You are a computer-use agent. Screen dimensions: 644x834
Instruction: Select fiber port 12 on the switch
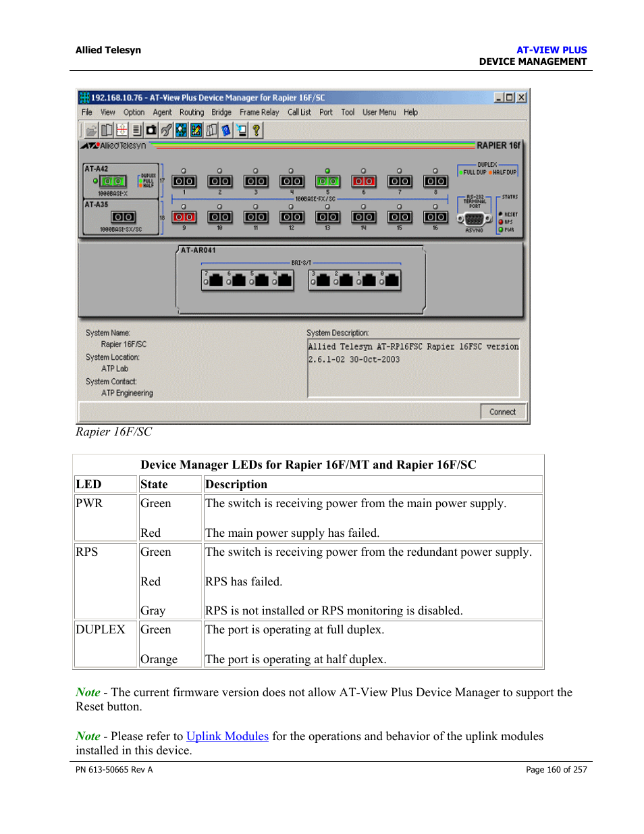[x=292, y=217]
